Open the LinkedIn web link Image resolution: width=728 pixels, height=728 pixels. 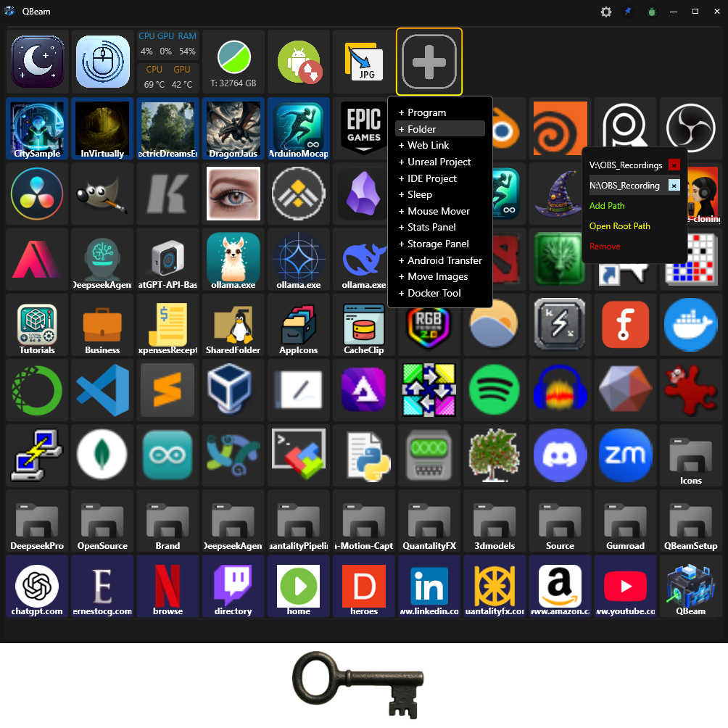tap(429, 587)
